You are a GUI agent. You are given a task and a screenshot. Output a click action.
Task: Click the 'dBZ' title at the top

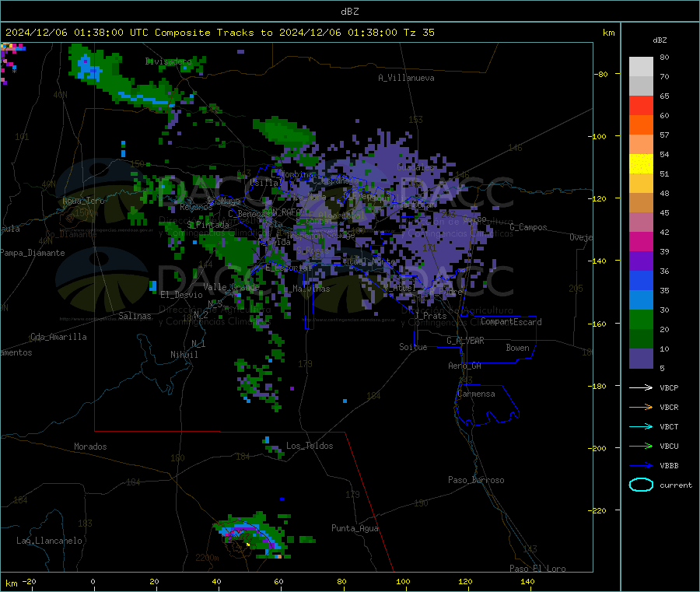349,11
